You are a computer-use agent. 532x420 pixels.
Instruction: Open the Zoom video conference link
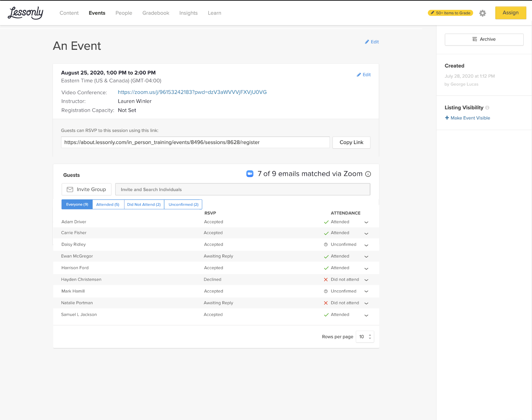(x=192, y=92)
